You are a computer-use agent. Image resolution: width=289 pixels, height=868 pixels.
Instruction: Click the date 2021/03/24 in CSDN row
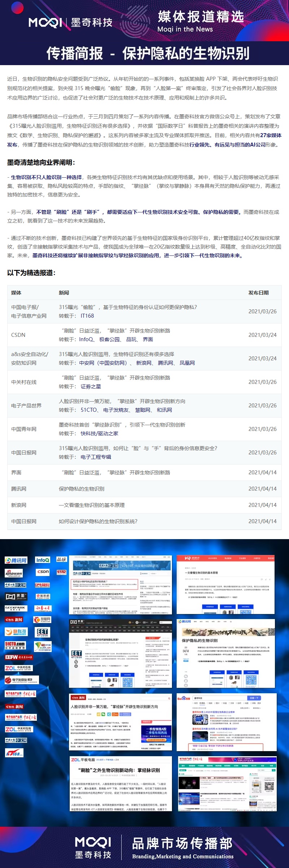pos(263,335)
